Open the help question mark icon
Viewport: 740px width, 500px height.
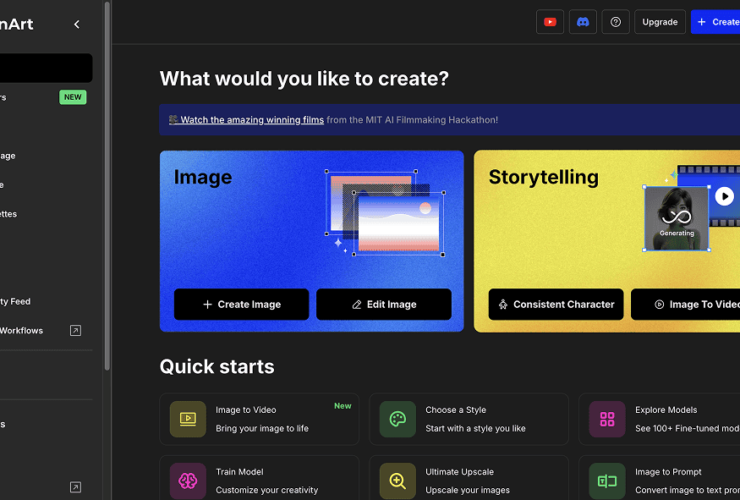pyautogui.click(x=616, y=22)
